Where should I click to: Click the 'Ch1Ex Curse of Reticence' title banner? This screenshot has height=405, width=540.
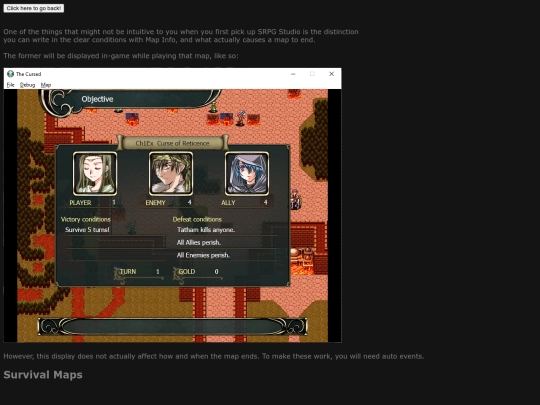172,143
